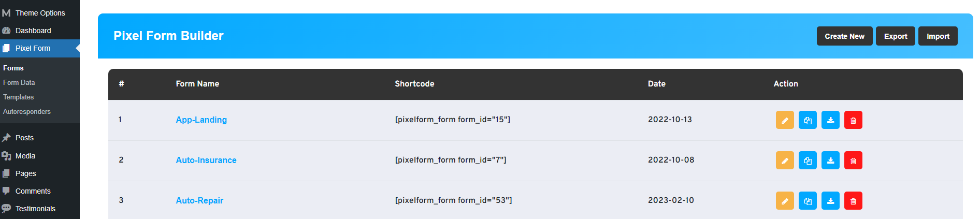Edit the Auto-Insurance form via pencil icon
This screenshot has height=219, width=980.
click(x=784, y=160)
